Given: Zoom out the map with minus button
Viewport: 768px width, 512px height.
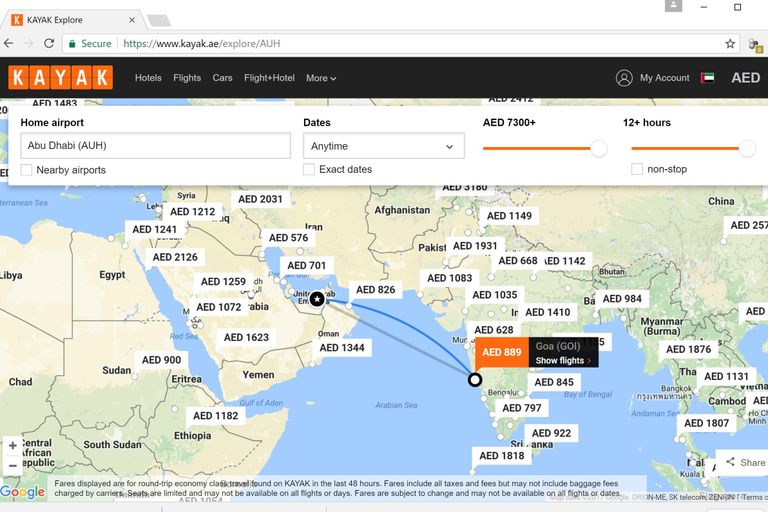Looking at the screenshot, I should click(x=12, y=466).
